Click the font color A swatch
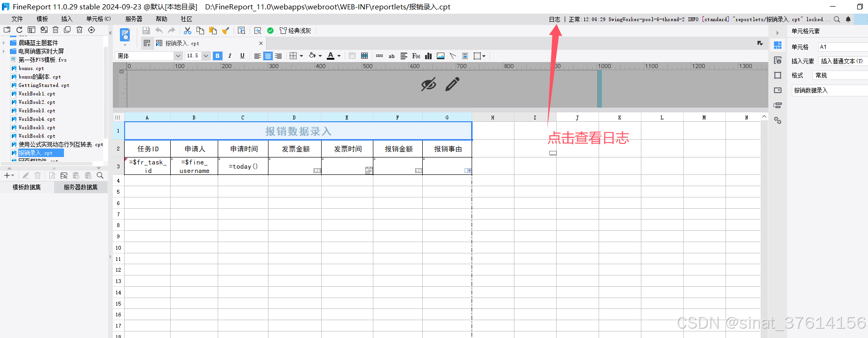 click(331, 56)
